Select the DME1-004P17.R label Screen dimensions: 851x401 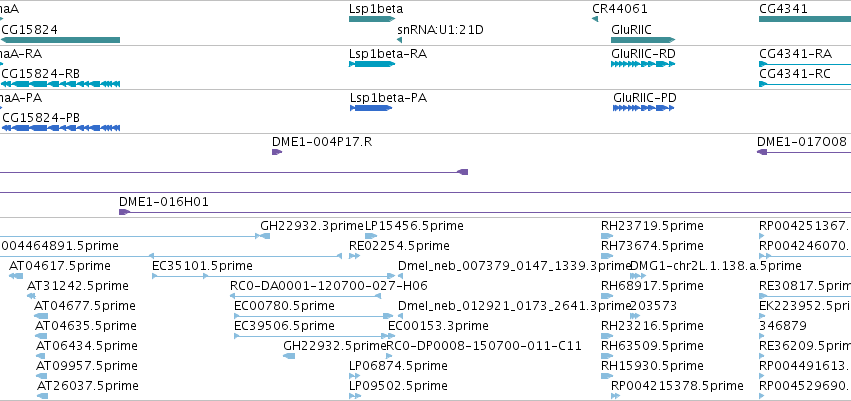[322, 142]
